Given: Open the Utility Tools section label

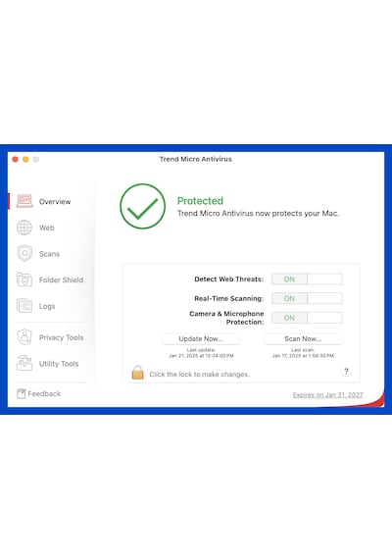Looking at the screenshot, I should 59,364.
